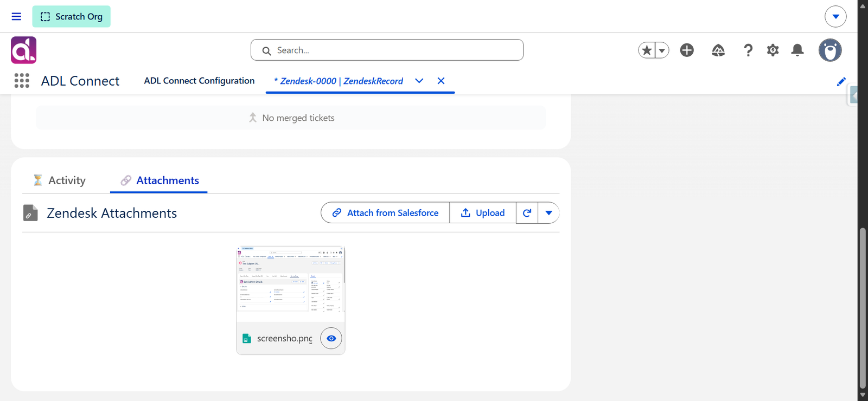Click the Zendesk Attachments file icon

tap(30, 213)
